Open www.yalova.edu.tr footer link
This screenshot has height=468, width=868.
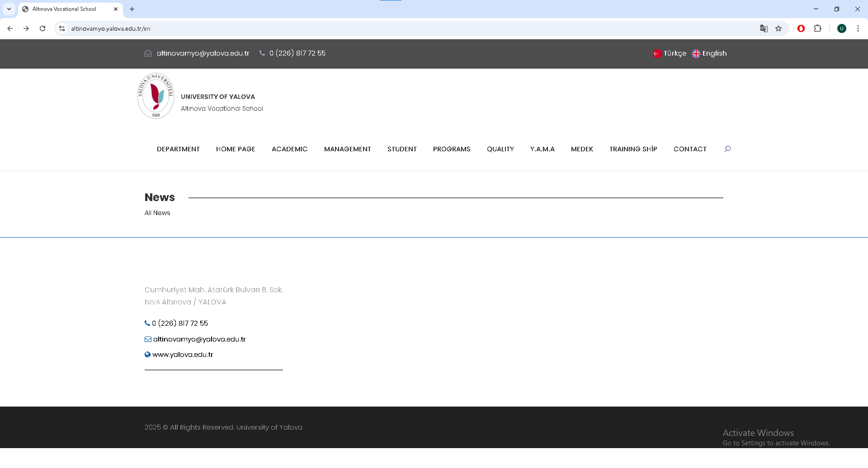pyautogui.click(x=183, y=355)
